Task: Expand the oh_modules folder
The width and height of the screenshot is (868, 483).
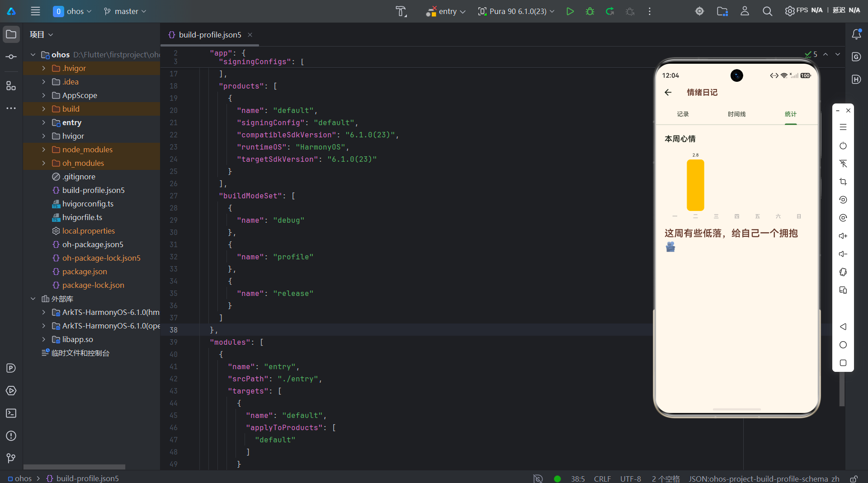Action: tap(44, 163)
